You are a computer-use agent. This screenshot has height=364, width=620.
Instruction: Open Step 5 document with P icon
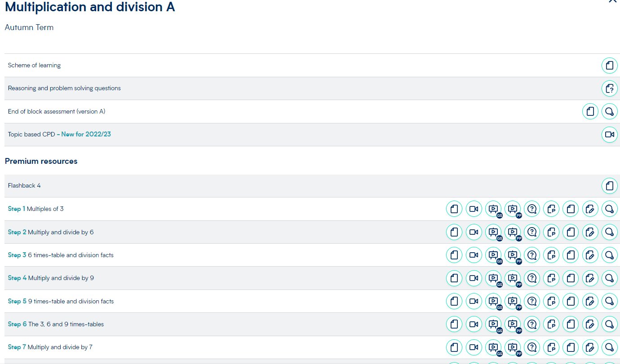pos(551,301)
